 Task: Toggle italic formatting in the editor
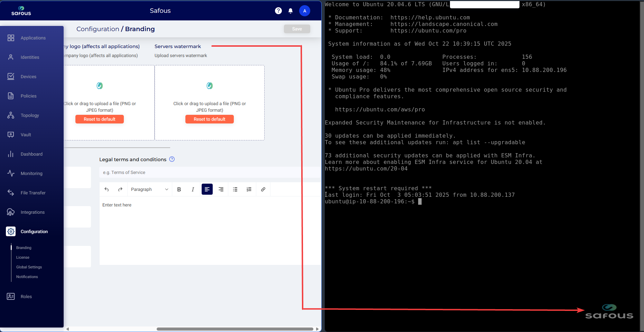(x=193, y=190)
